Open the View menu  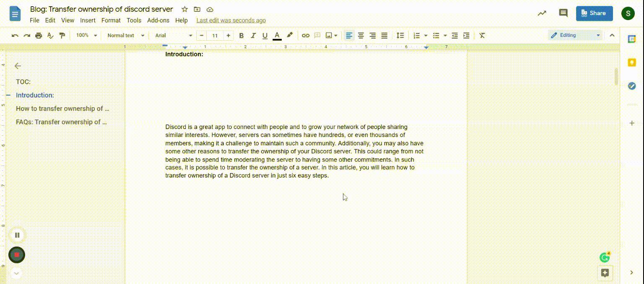68,20
